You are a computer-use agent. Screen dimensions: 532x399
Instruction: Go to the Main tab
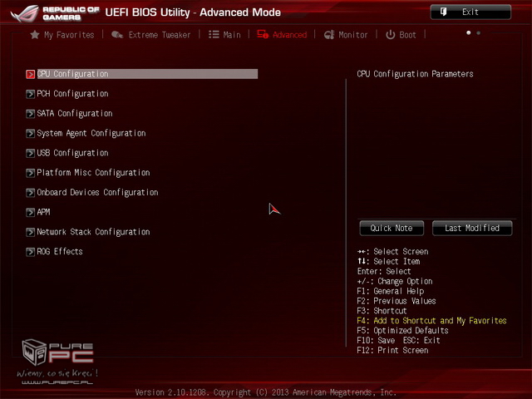point(232,35)
